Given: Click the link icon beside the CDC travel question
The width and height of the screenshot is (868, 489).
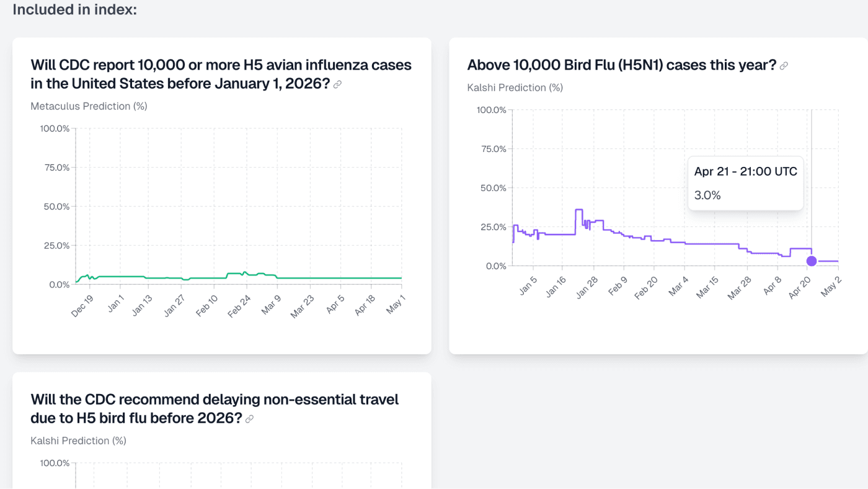Looking at the screenshot, I should [x=249, y=418].
